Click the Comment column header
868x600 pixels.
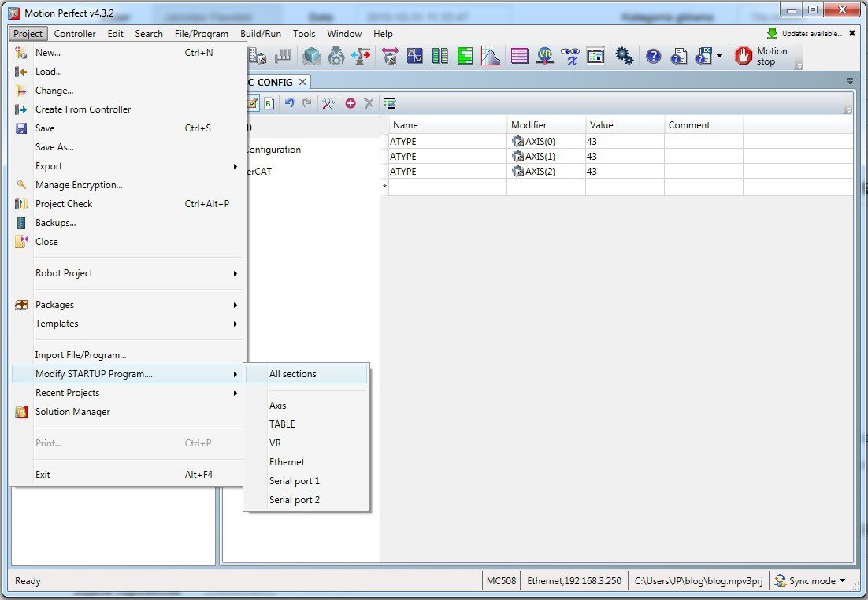point(703,125)
